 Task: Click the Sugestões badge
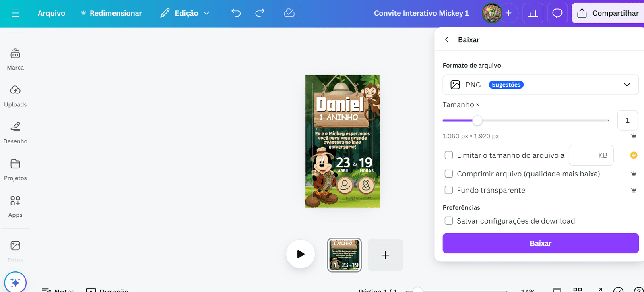tap(506, 85)
